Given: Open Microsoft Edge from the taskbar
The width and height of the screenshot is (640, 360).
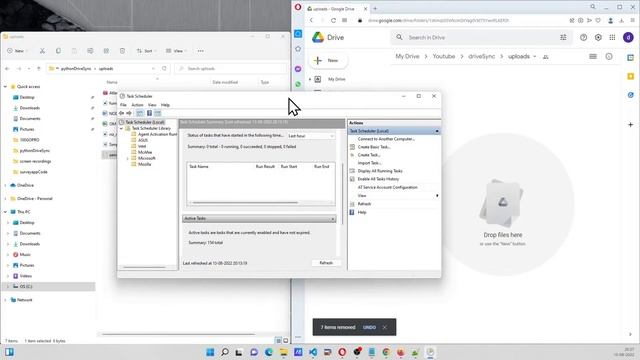Looking at the screenshot, I should (x=269, y=352).
